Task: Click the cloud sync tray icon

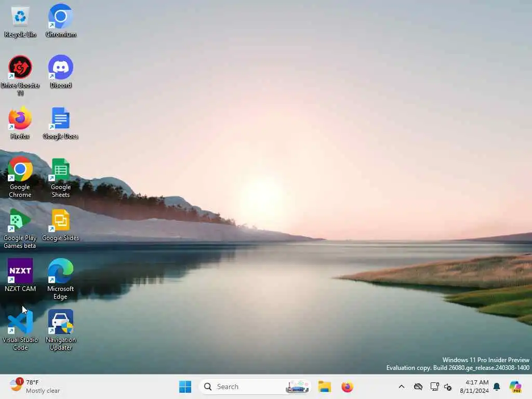Action: [418, 387]
